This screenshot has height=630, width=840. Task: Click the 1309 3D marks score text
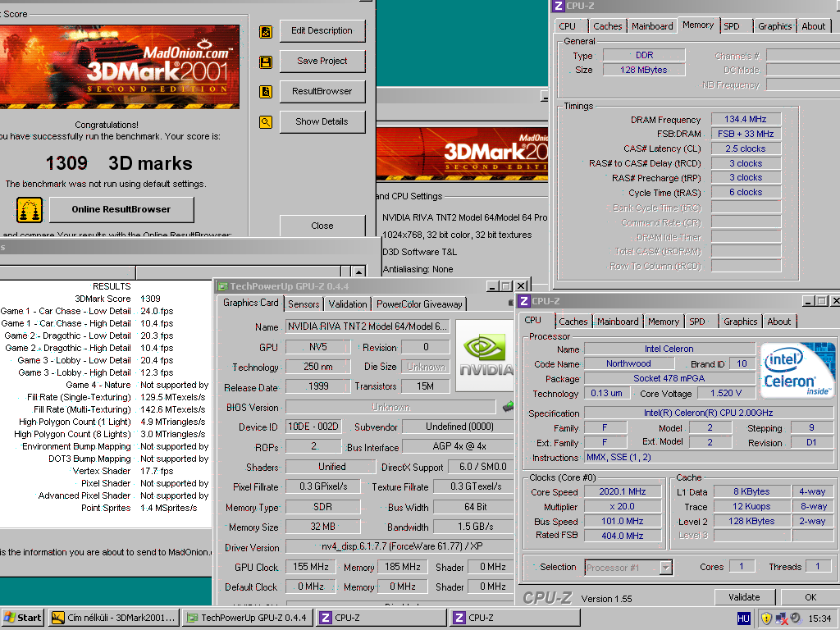[x=118, y=163]
